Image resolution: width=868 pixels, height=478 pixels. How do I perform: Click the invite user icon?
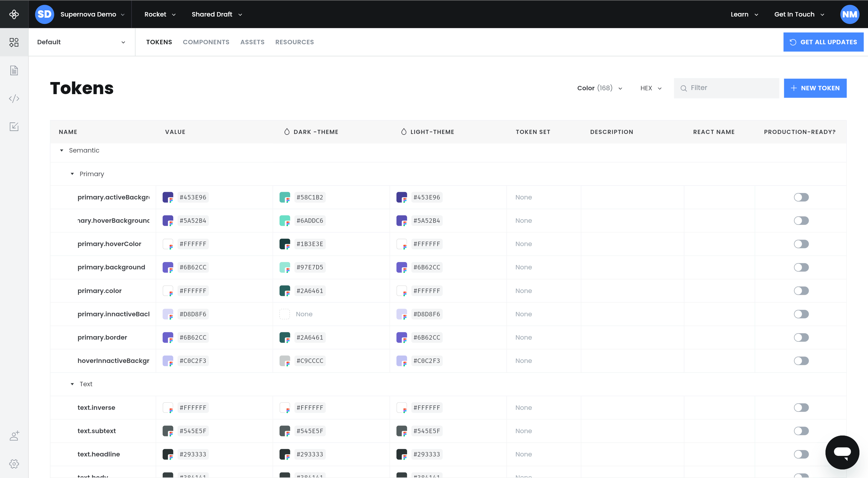[x=14, y=436]
